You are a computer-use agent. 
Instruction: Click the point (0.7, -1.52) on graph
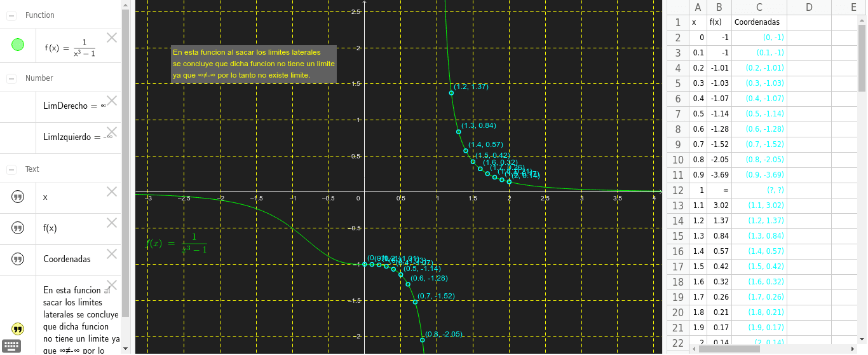(x=415, y=302)
